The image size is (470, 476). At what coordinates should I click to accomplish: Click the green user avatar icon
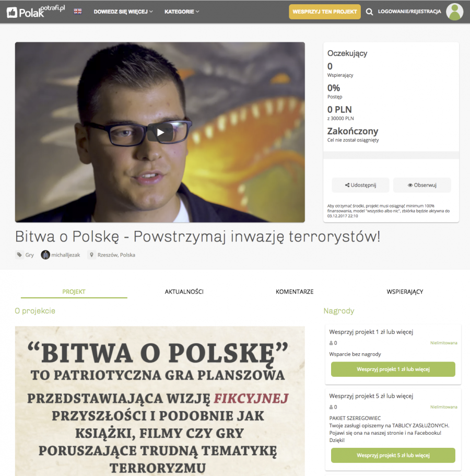454,12
